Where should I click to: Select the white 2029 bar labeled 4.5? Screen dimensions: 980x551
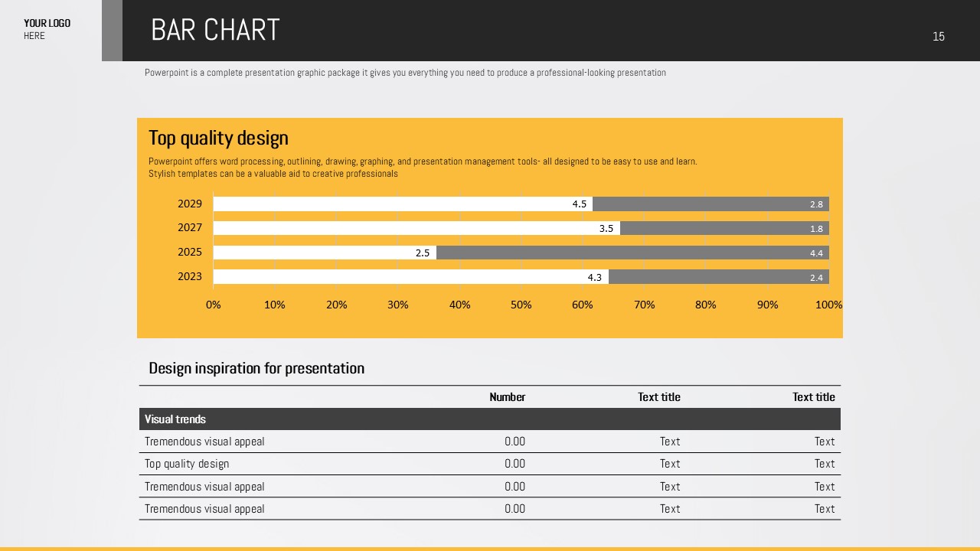pos(402,204)
